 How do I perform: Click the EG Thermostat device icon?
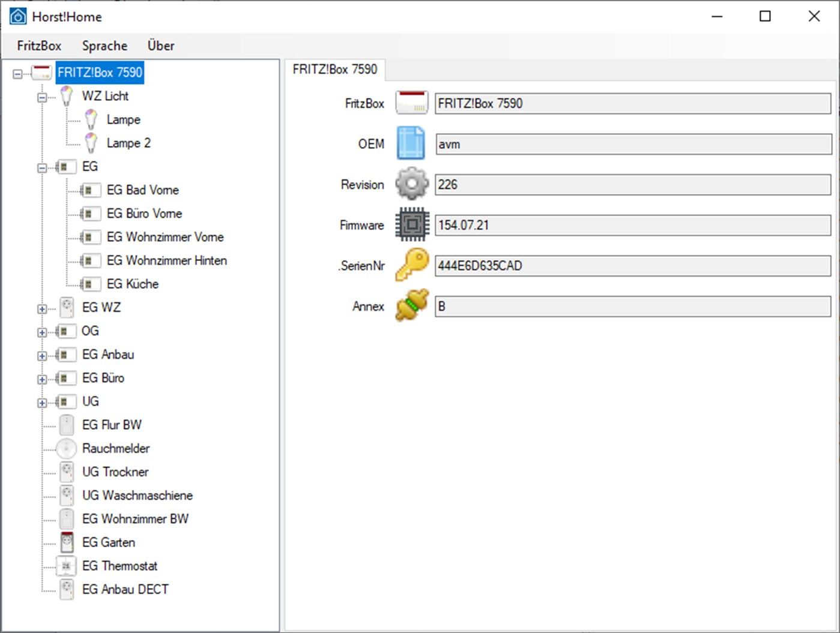pyautogui.click(x=66, y=566)
